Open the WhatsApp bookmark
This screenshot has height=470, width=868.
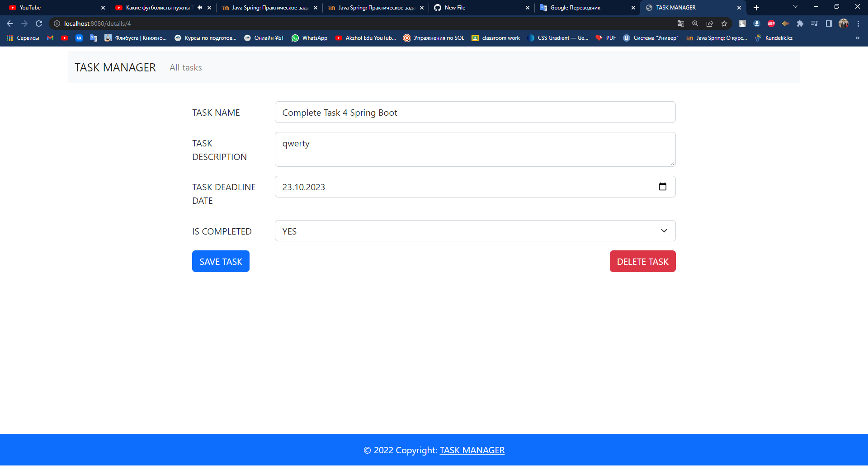(310, 38)
